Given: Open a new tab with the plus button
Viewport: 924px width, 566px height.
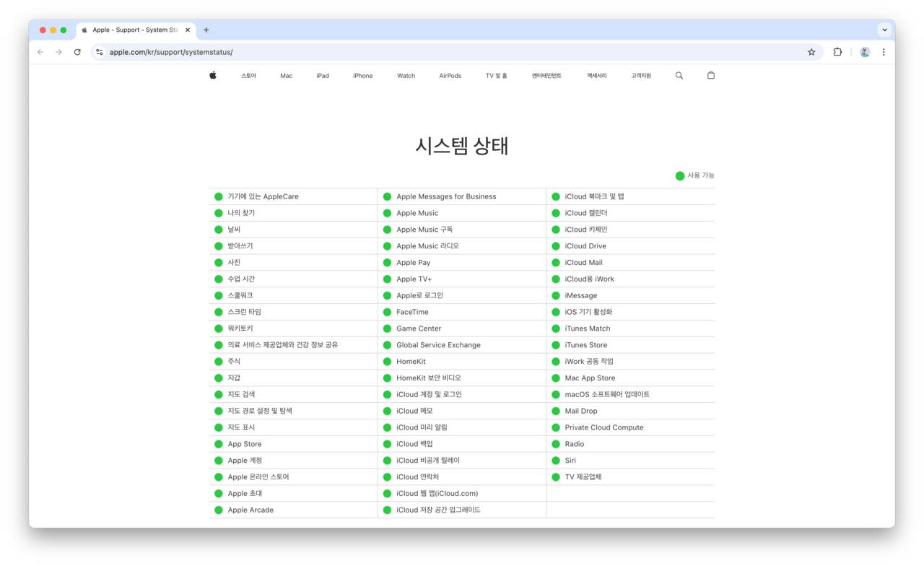Looking at the screenshot, I should click(206, 30).
